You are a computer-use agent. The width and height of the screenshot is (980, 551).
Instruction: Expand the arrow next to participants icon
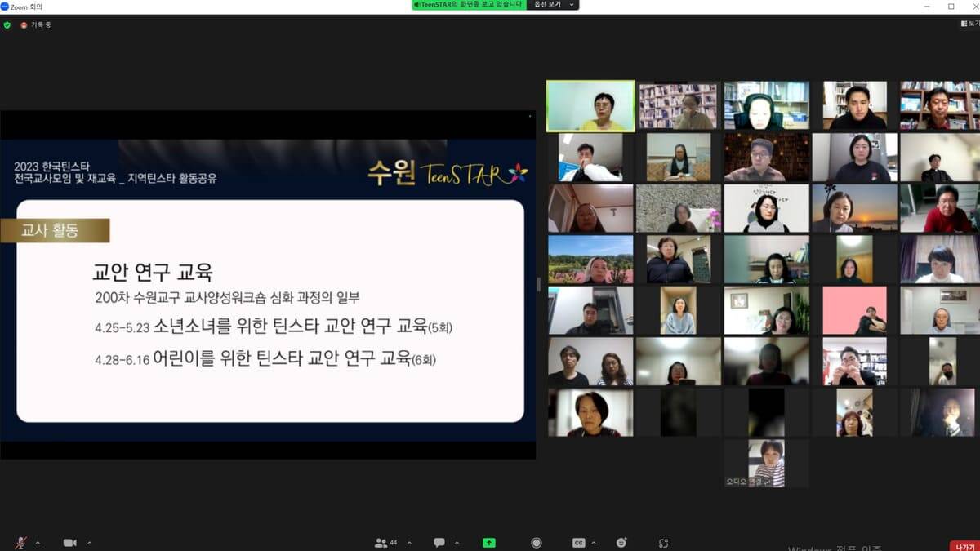[x=409, y=543]
